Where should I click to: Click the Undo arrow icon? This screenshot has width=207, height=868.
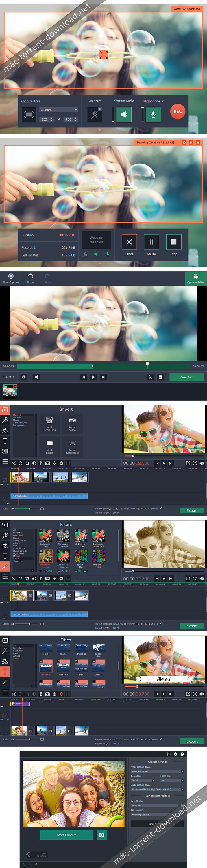click(x=30, y=276)
